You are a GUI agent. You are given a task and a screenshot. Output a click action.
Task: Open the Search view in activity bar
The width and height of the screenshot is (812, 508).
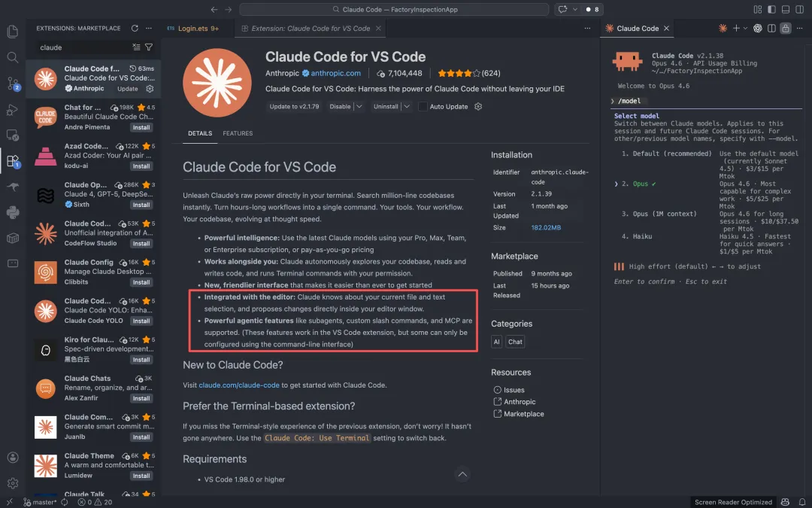pyautogui.click(x=13, y=57)
